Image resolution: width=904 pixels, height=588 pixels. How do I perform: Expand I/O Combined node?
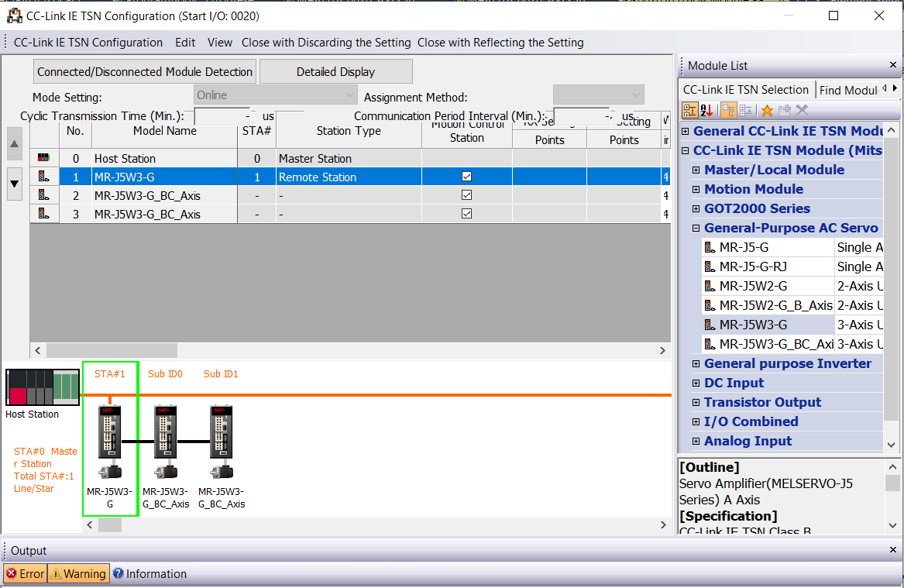(x=696, y=421)
